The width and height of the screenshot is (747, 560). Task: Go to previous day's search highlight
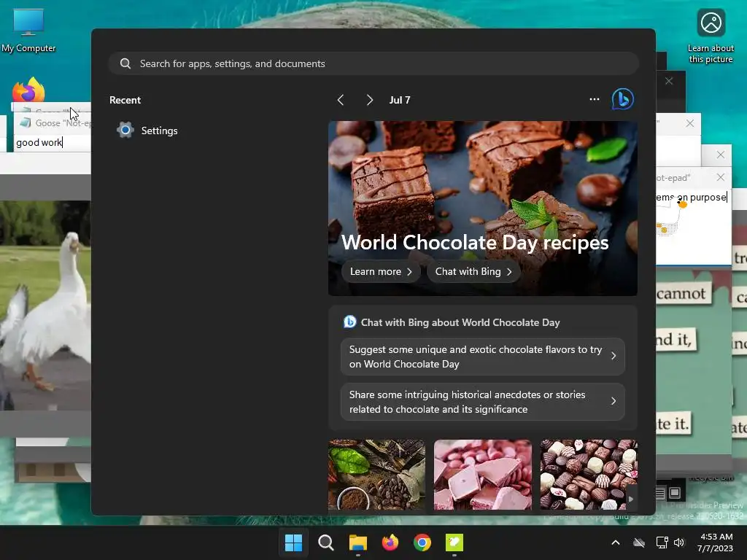point(341,100)
